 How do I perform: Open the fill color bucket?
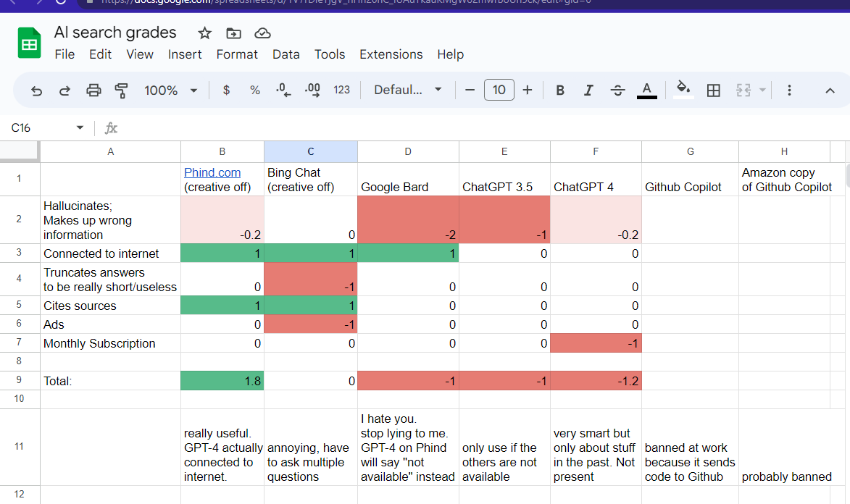pyautogui.click(x=683, y=89)
